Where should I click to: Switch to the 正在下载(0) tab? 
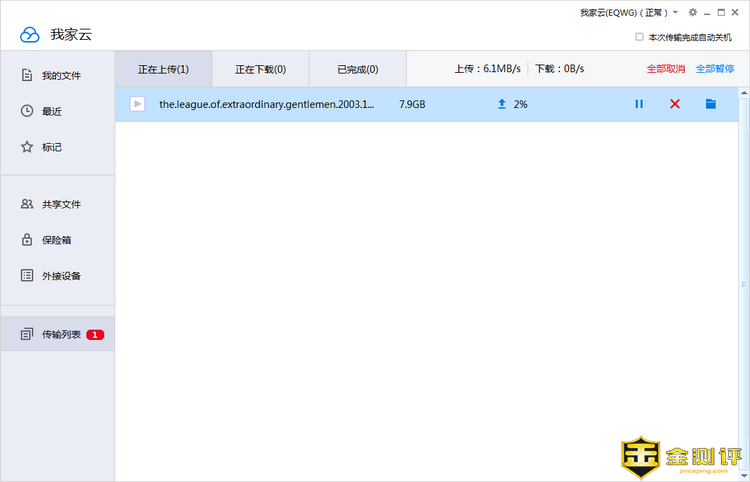pyautogui.click(x=260, y=69)
